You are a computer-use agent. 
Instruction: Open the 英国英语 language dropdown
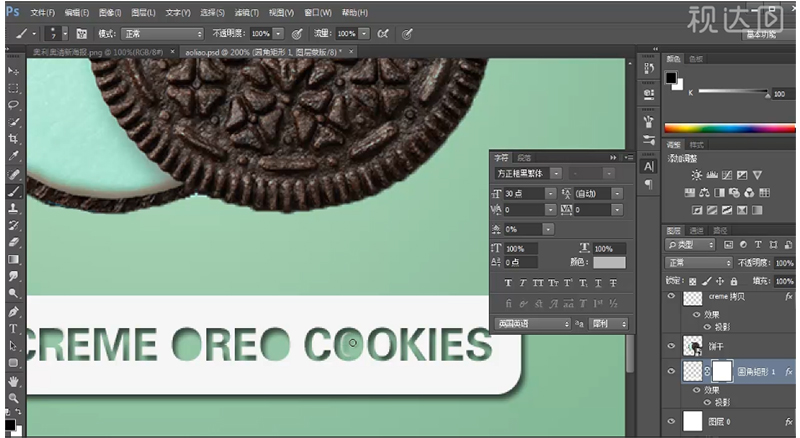(x=532, y=324)
